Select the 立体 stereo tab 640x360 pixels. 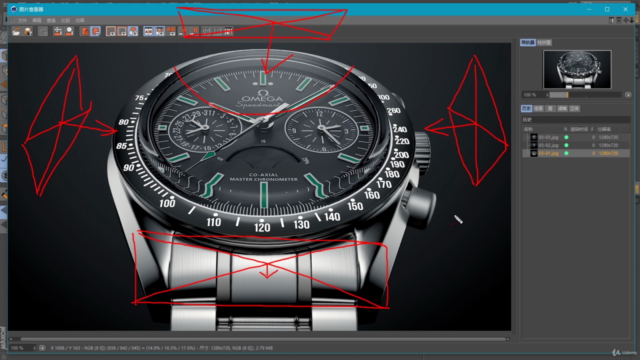575,109
